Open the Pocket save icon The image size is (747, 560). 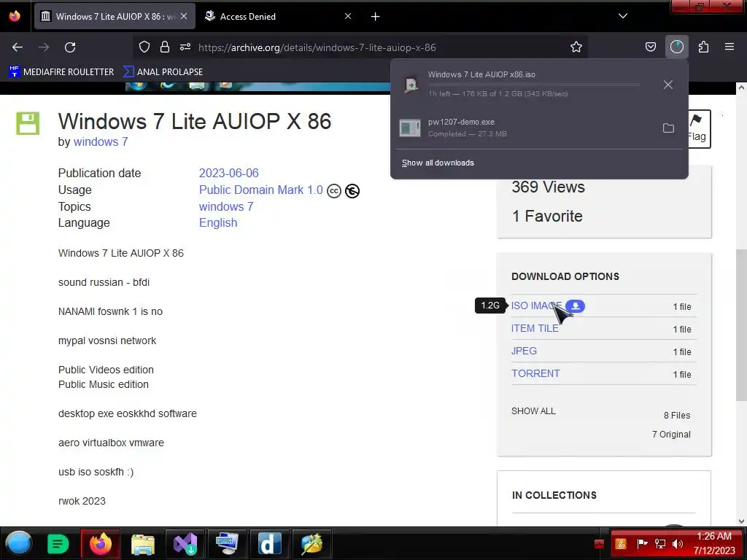[x=650, y=47]
